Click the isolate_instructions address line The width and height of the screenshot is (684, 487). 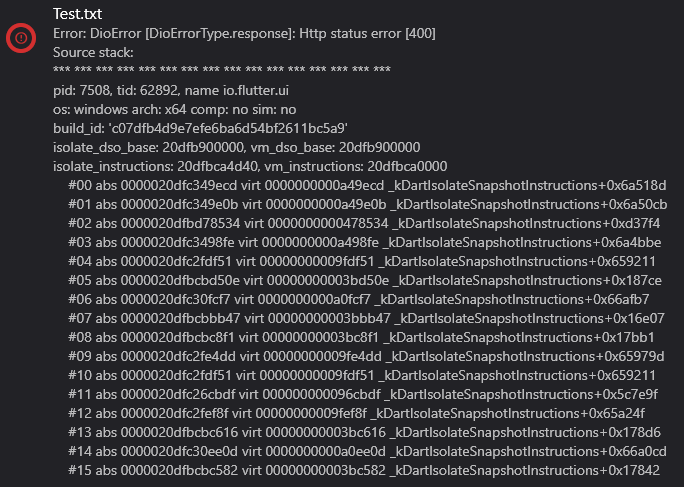tap(250, 166)
